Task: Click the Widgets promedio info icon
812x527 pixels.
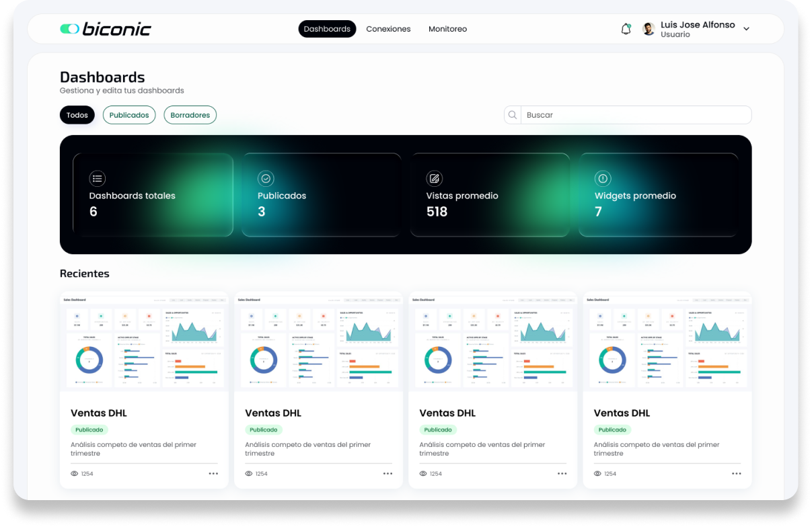Action: [x=603, y=179]
